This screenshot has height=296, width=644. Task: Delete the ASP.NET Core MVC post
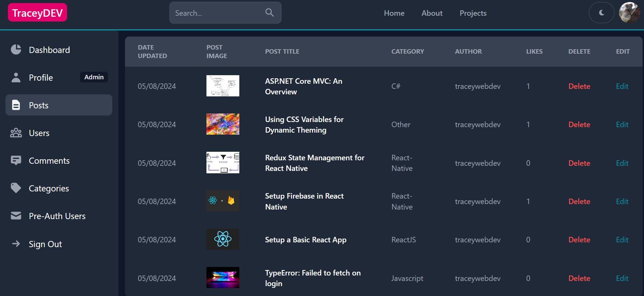[579, 86]
